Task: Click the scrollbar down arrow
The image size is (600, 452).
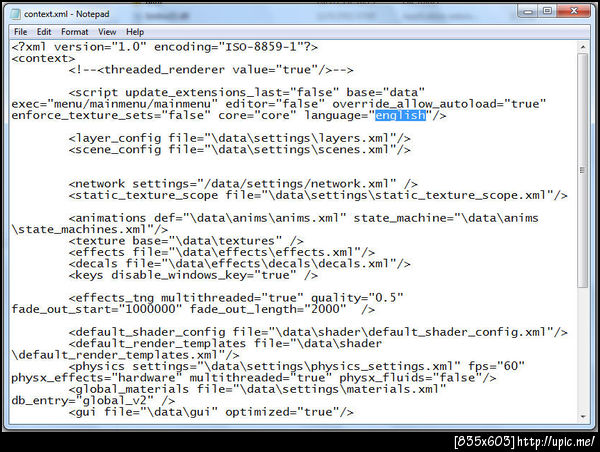Action: [583, 416]
